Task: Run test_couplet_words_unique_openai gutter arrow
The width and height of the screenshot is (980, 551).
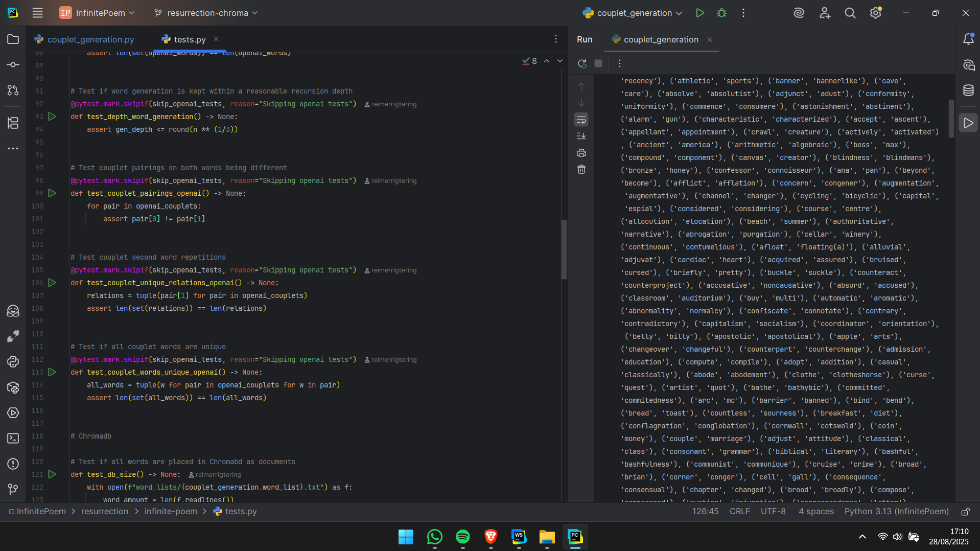Action: click(52, 372)
